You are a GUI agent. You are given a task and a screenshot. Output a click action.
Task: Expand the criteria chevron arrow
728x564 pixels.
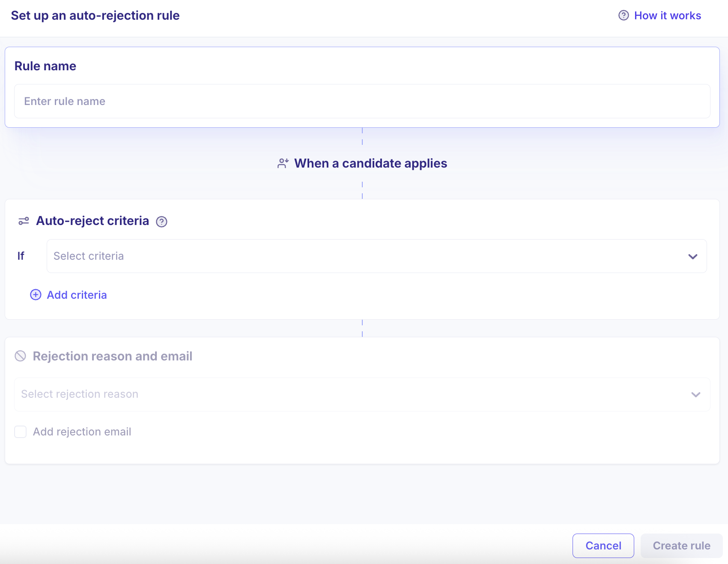pos(692,257)
